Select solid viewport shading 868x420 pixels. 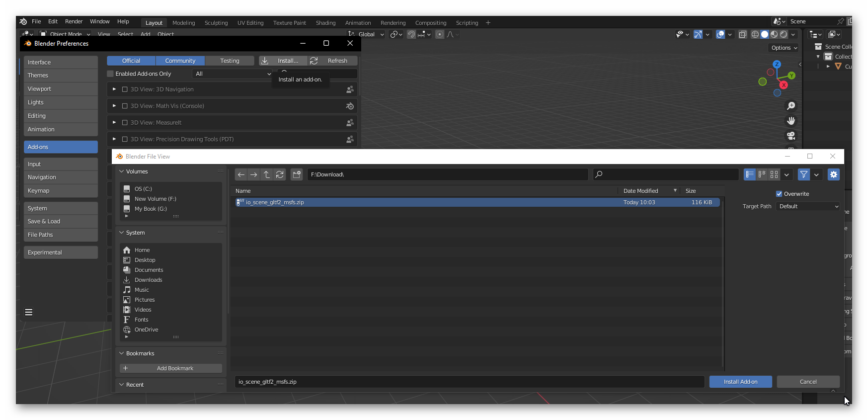[x=765, y=34]
